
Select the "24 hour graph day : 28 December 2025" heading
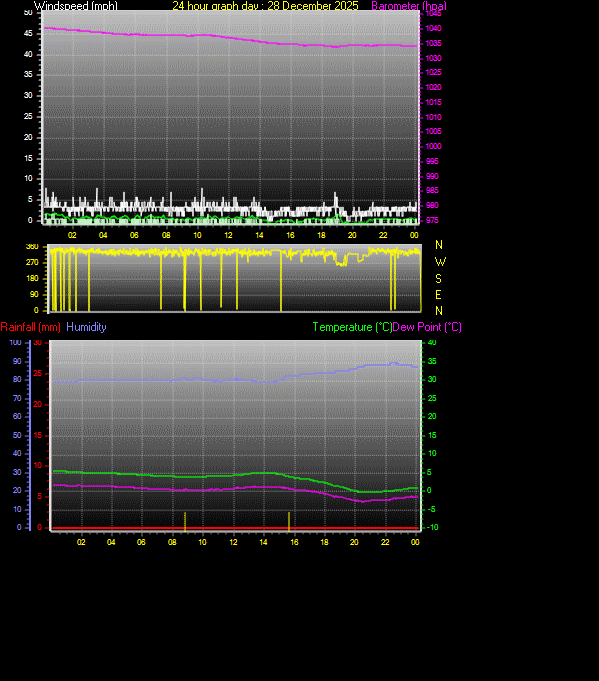265,6
